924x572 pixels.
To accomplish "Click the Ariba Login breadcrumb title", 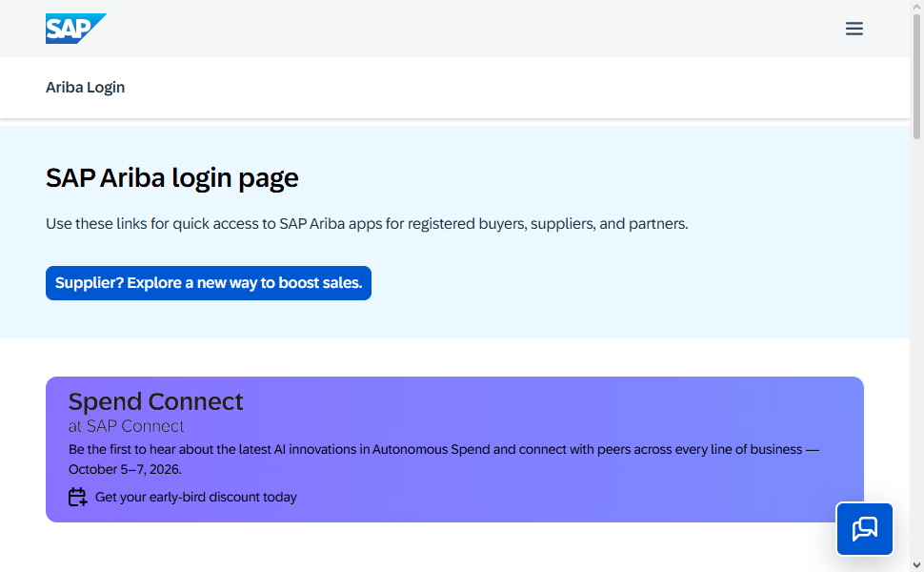I will tap(86, 88).
